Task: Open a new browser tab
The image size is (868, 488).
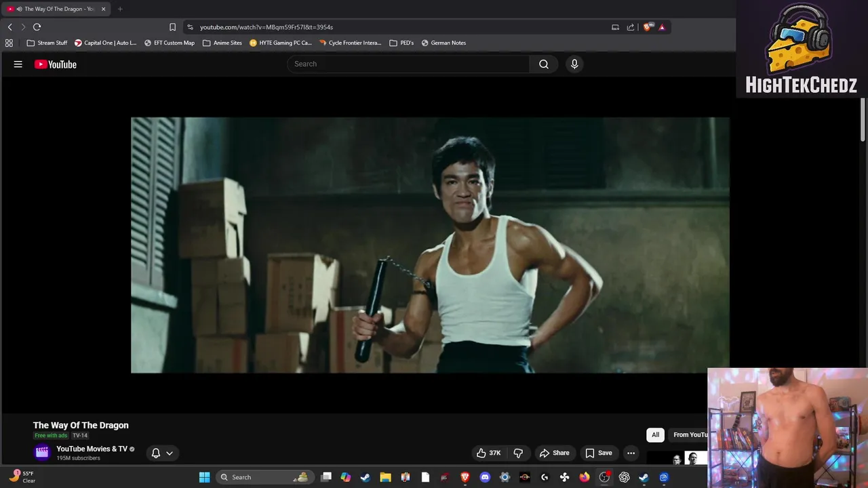Action: point(120,9)
